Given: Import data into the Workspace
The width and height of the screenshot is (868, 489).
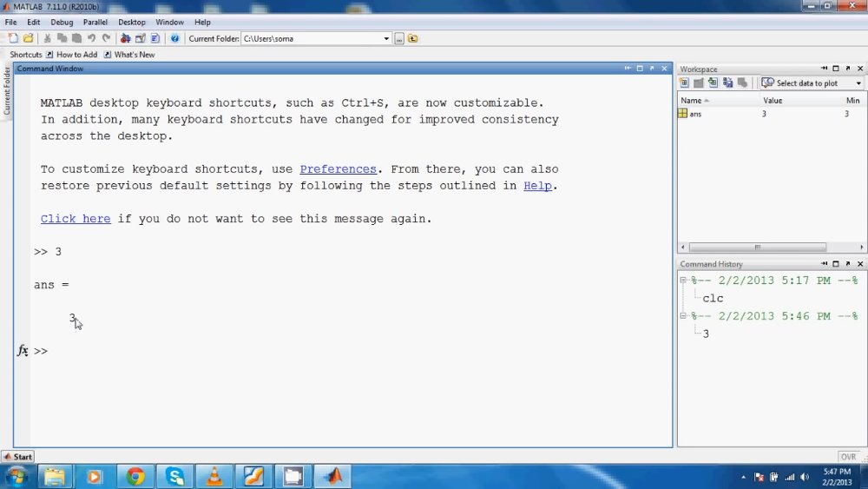Looking at the screenshot, I should coord(713,83).
